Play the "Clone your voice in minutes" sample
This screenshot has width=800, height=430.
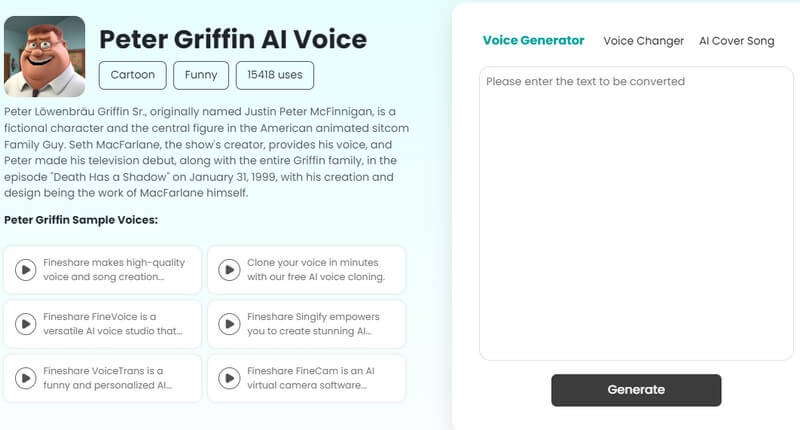[x=229, y=270]
